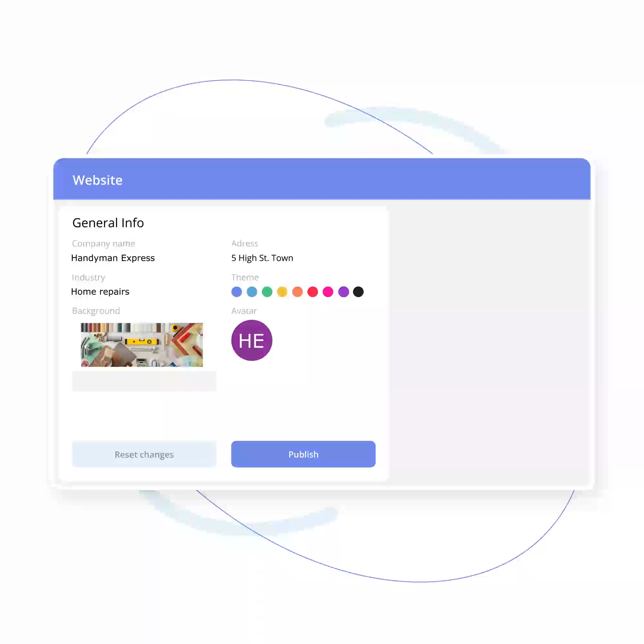Edit the Handyman Express company name field

[x=113, y=258]
